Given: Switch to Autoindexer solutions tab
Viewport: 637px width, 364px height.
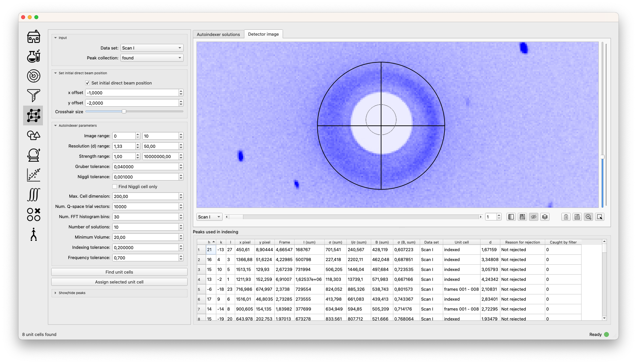Looking at the screenshot, I should [x=218, y=34].
